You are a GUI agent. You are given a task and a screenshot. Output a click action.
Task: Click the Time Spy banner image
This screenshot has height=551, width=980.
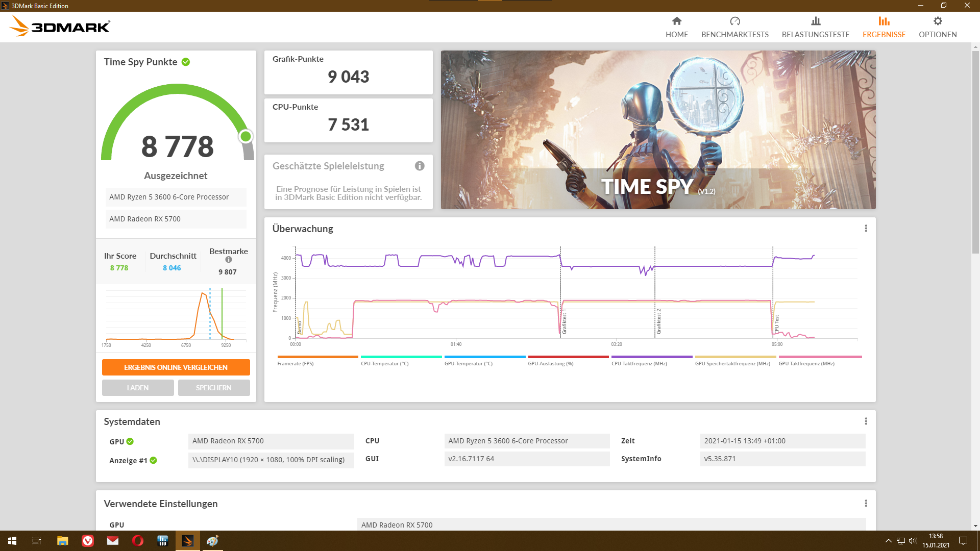[658, 130]
